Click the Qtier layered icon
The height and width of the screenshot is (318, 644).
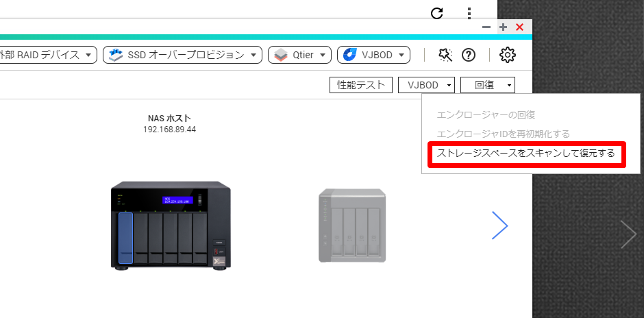pos(280,55)
